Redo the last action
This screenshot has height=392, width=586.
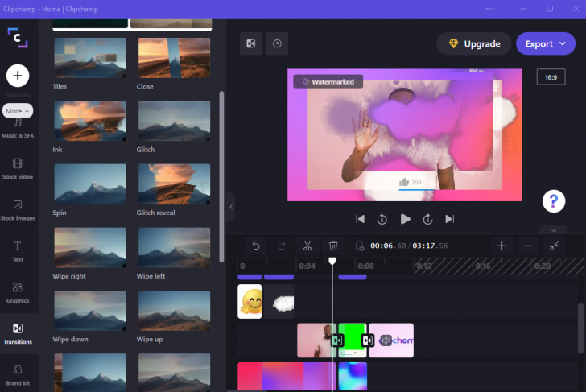point(282,246)
